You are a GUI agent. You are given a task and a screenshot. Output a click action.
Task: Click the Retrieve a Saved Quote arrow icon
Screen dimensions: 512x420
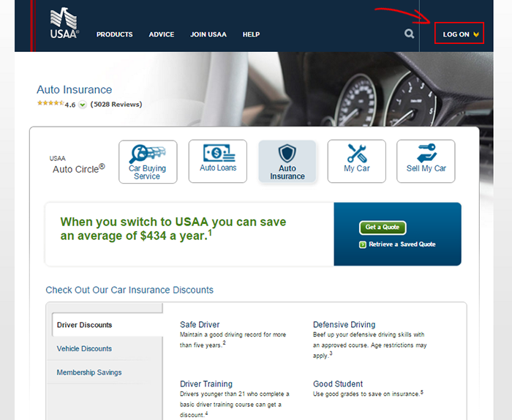pyautogui.click(x=363, y=244)
